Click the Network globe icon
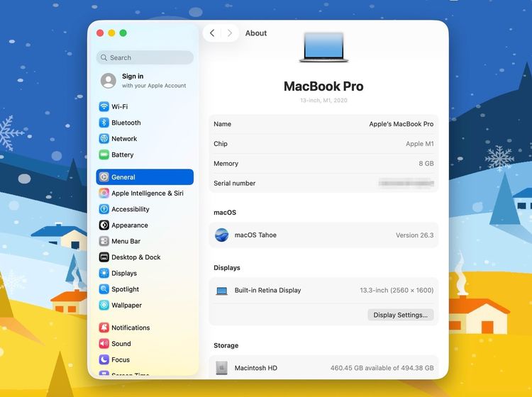Viewport: 532px width, 397px height. [104, 139]
